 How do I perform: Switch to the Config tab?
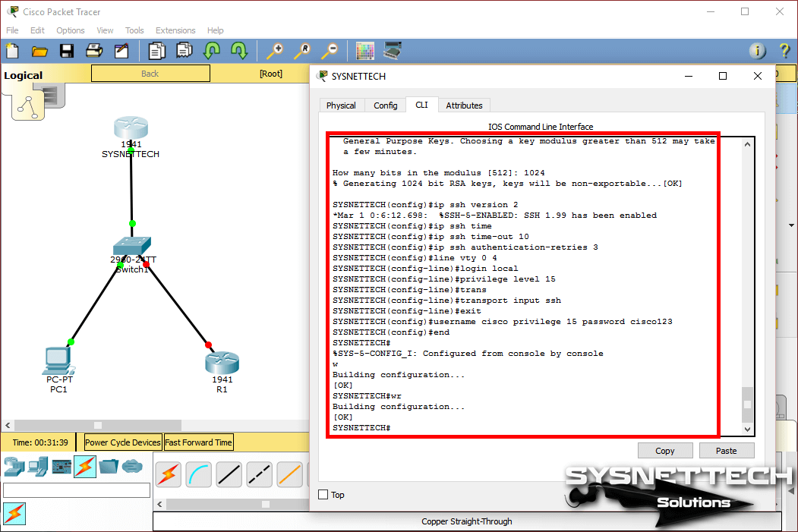pyautogui.click(x=385, y=105)
